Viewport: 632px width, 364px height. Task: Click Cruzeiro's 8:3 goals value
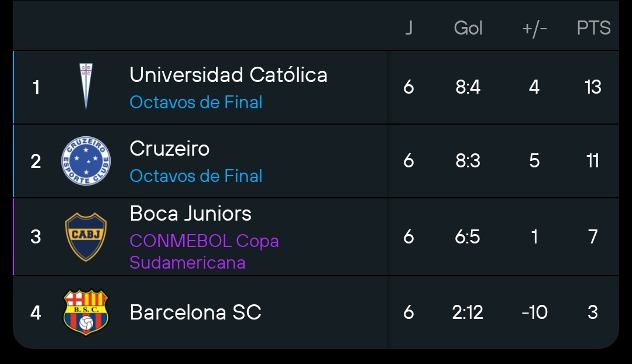(468, 161)
